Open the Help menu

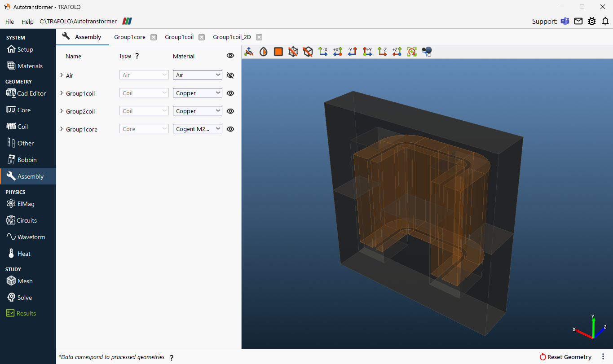coord(27,22)
